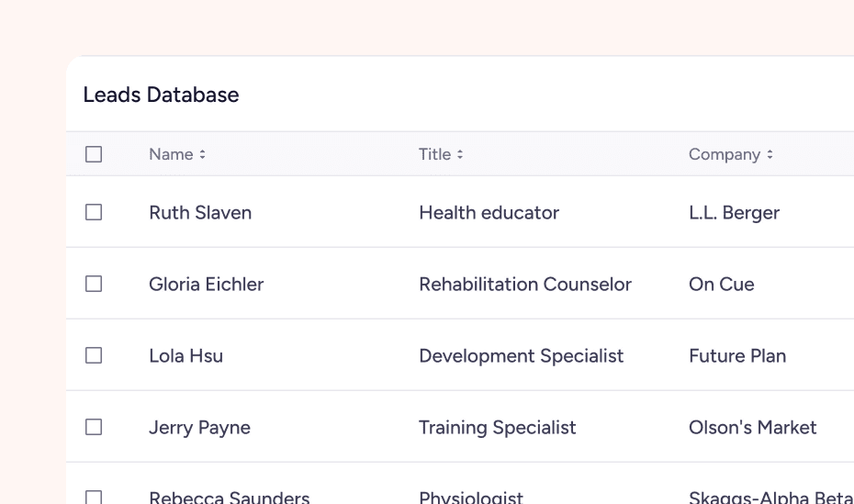Sort by the Company column header
This screenshot has width=854, height=504.
click(x=724, y=154)
